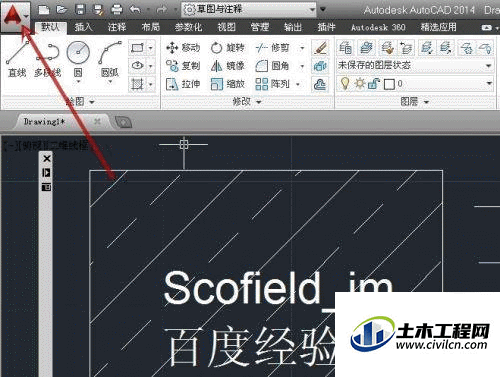500x377 pixels.
Task: Click the Erase tool icon
Action: tap(320, 48)
